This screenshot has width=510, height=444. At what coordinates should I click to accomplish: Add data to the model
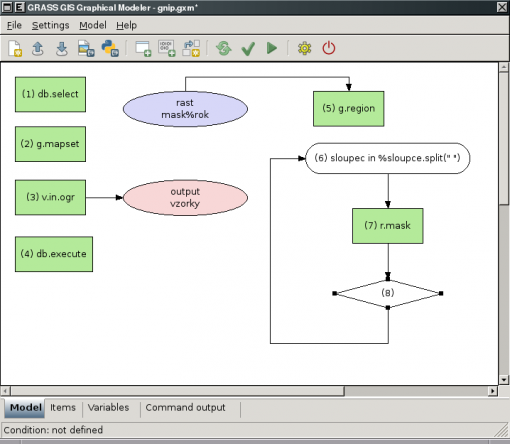[x=166, y=49]
